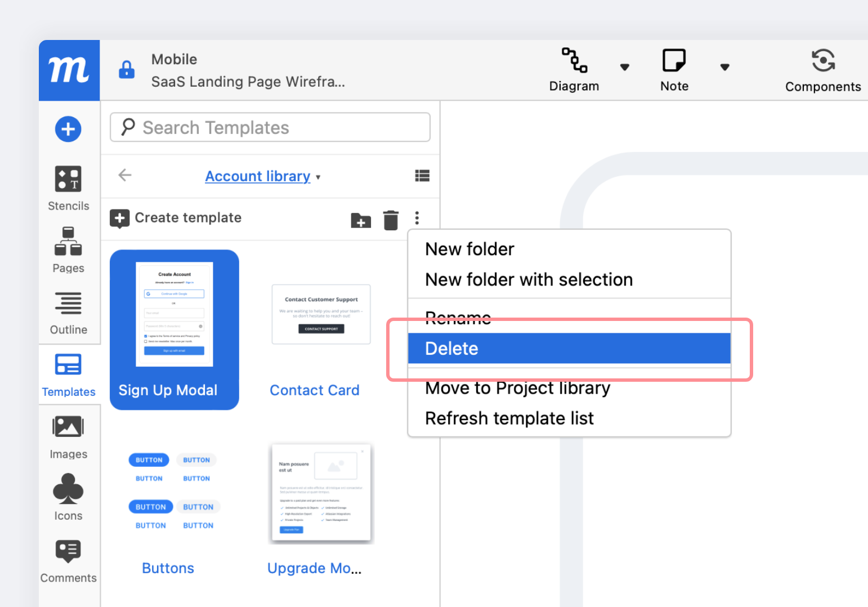
Task: Open the Components panel
Action: 823,70
